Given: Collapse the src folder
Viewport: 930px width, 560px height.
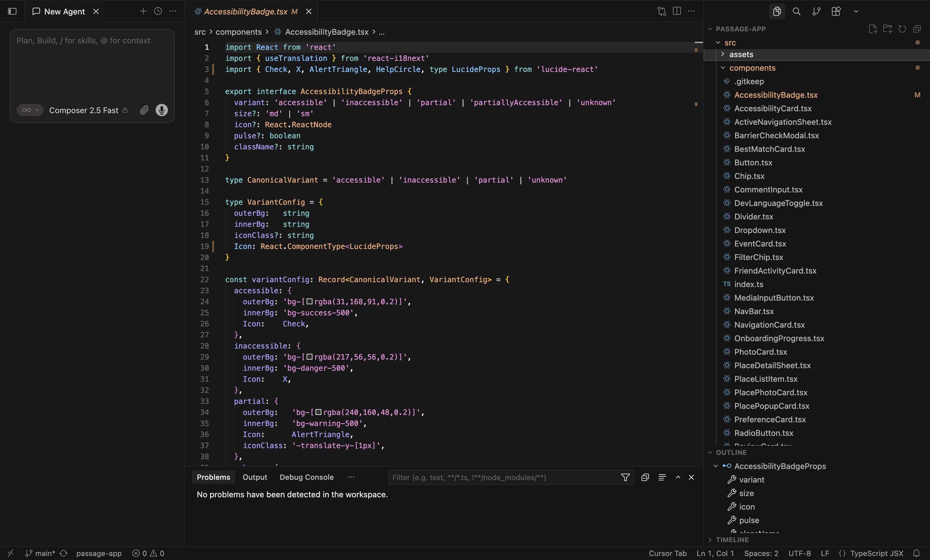Looking at the screenshot, I should (x=718, y=43).
